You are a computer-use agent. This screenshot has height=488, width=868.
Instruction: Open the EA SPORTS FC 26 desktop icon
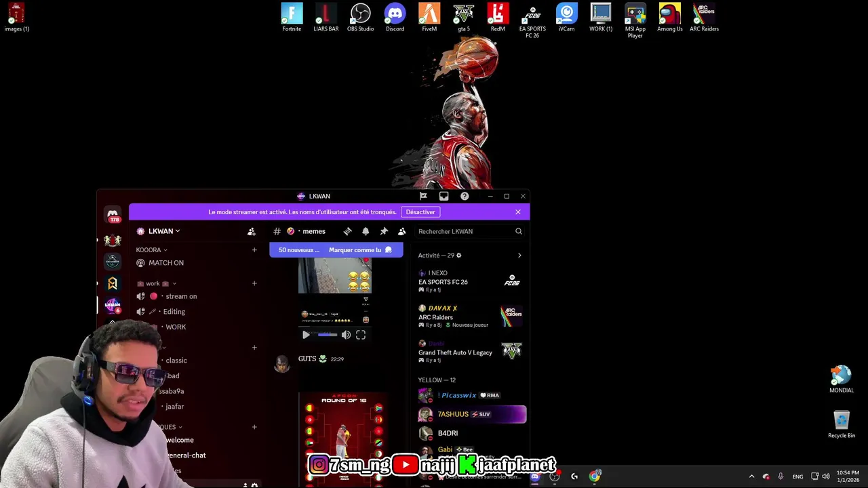pyautogui.click(x=532, y=20)
